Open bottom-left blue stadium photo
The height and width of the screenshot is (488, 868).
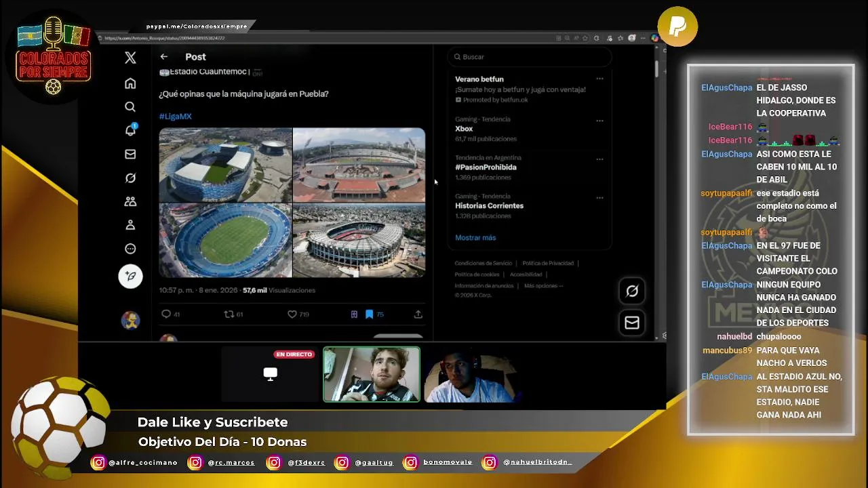tap(225, 241)
